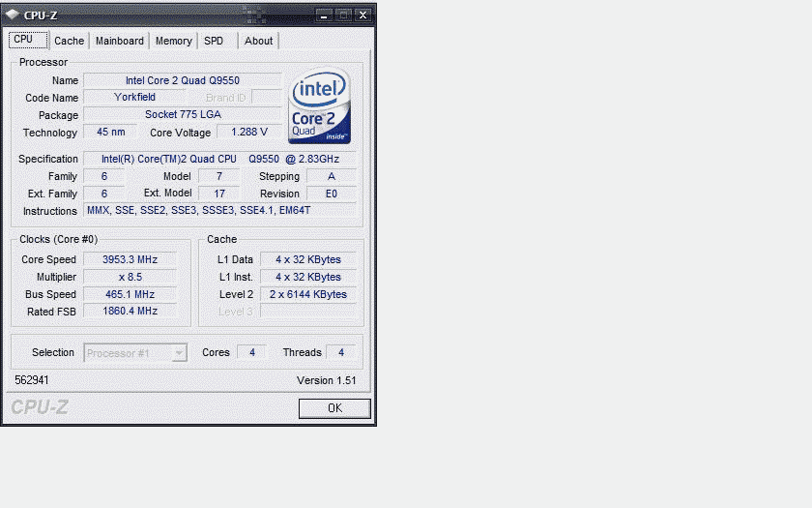Screen dimensions: 812x508
Task: Click the Ext. Model value 17
Action: coord(219,194)
